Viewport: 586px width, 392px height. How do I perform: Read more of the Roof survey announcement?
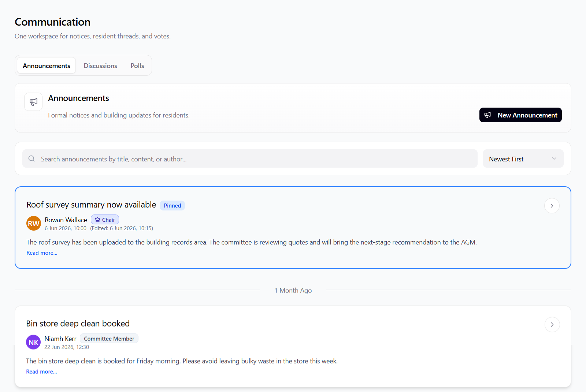point(42,253)
